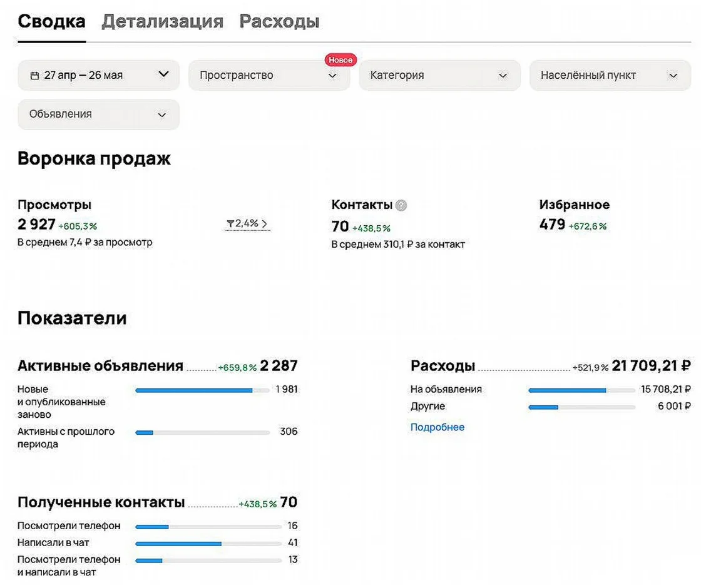Click the text В среднем 310,1 ₽ за контакт
701x588 pixels.
[x=398, y=245]
